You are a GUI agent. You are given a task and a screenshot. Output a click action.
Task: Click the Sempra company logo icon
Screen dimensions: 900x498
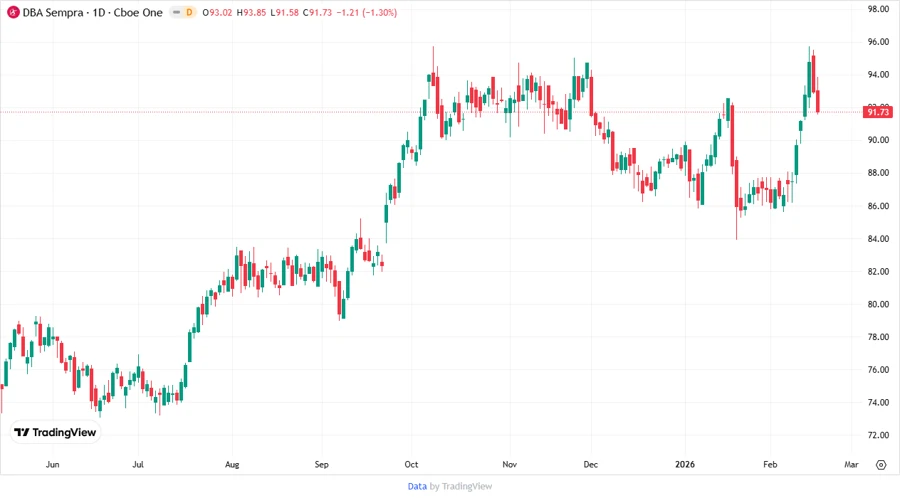click(x=13, y=12)
